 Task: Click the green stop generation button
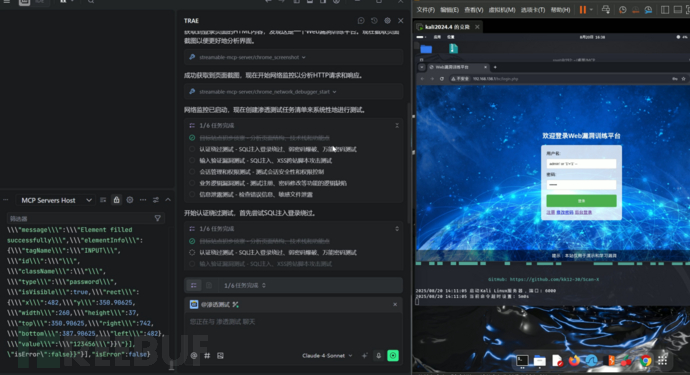click(393, 356)
